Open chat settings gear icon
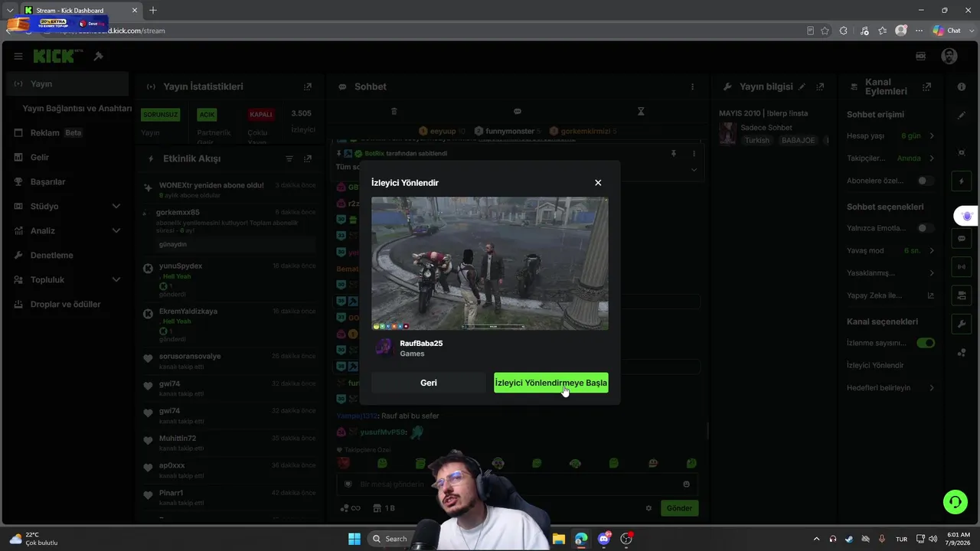 (x=648, y=508)
